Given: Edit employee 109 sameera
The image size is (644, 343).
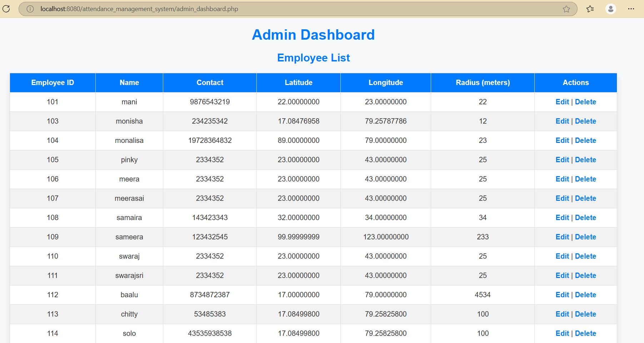Looking at the screenshot, I should click(x=562, y=237).
